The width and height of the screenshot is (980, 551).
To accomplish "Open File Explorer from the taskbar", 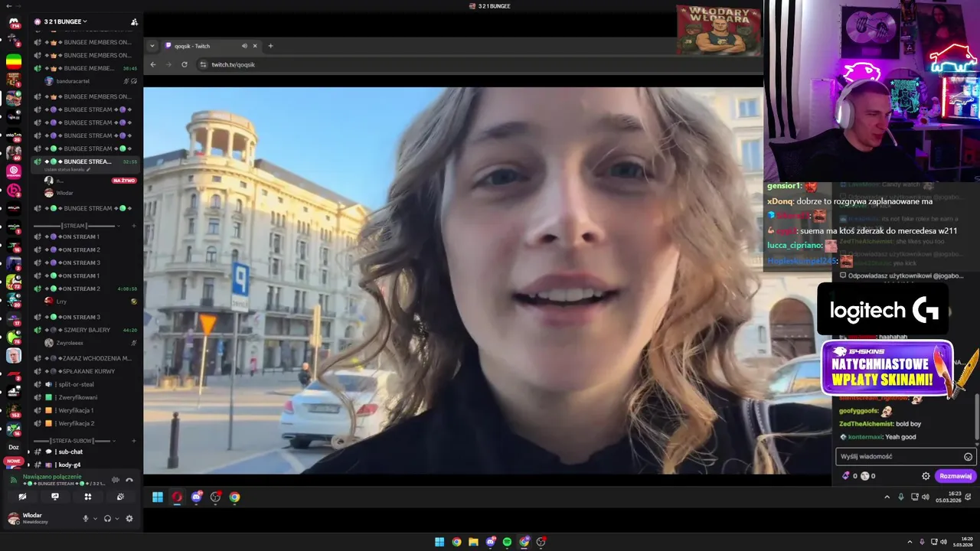I will pyautogui.click(x=473, y=542).
